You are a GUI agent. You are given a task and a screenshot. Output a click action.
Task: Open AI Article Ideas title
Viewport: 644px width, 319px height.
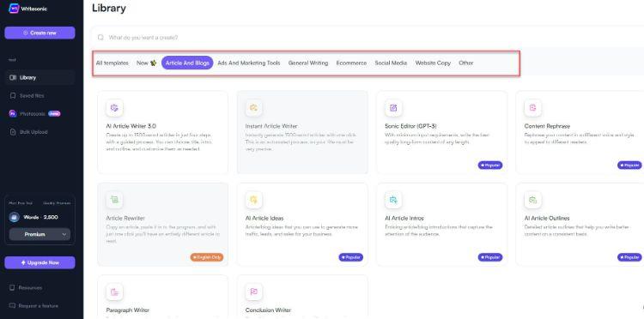pos(264,218)
